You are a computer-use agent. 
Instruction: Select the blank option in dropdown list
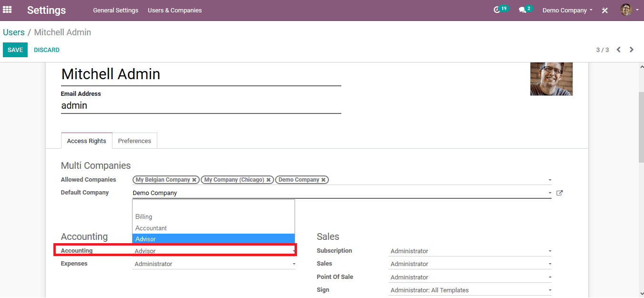click(x=214, y=206)
